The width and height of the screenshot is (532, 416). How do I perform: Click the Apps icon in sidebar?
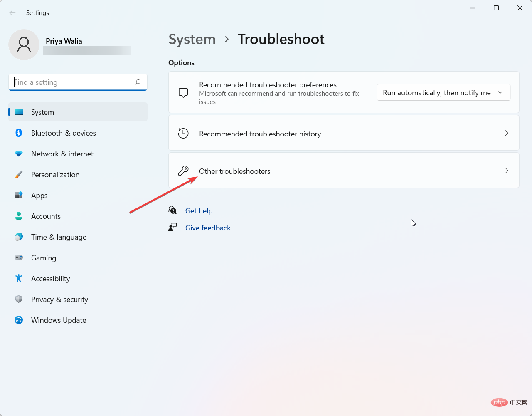(x=19, y=196)
